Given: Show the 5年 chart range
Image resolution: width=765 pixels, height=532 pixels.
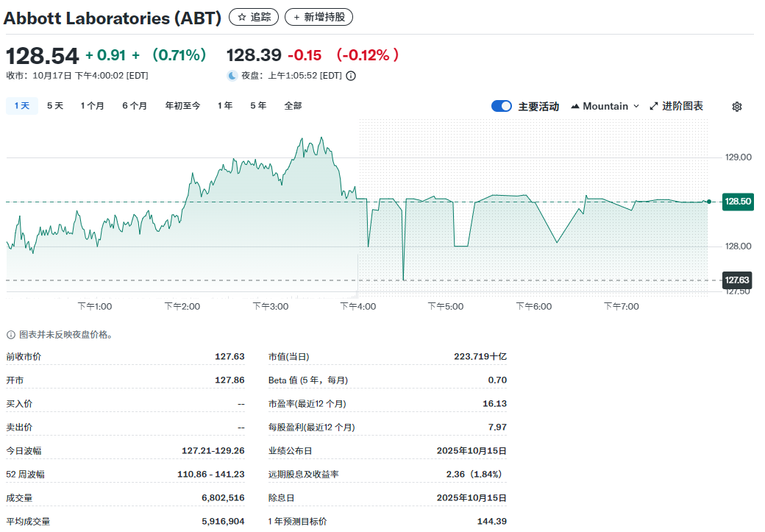Looking at the screenshot, I should click(x=258, y=106).
